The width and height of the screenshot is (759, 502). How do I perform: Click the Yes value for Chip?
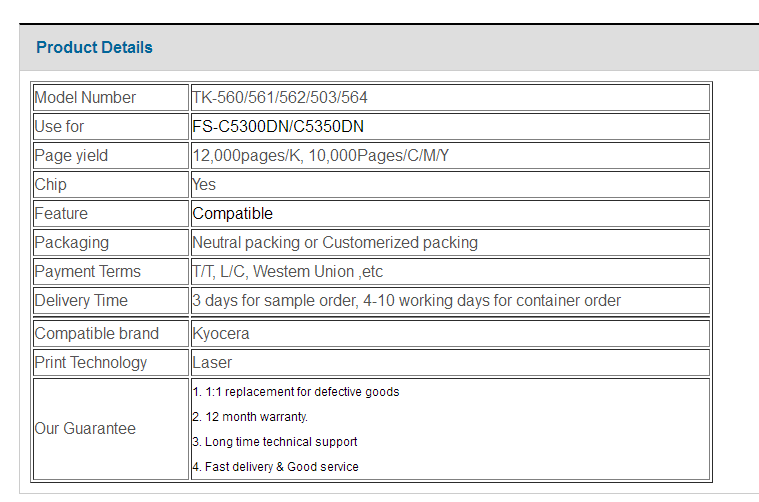[x=204, y=184]
